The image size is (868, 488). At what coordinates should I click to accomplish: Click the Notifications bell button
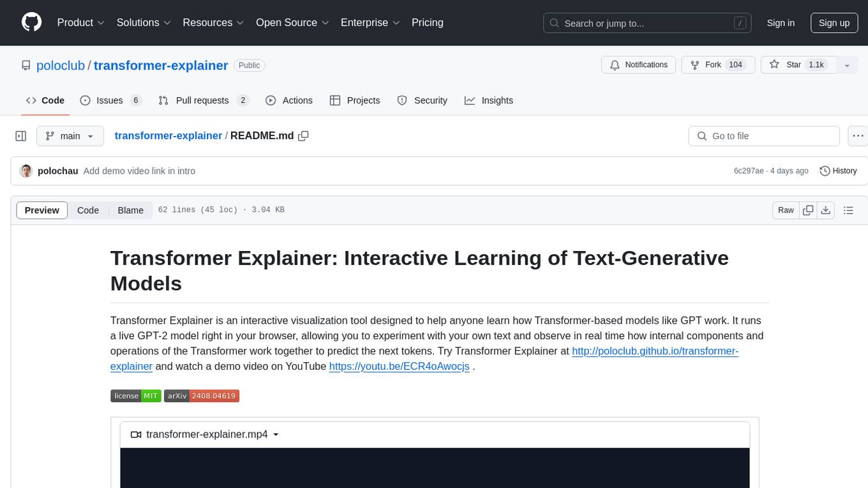click(639, 65)
